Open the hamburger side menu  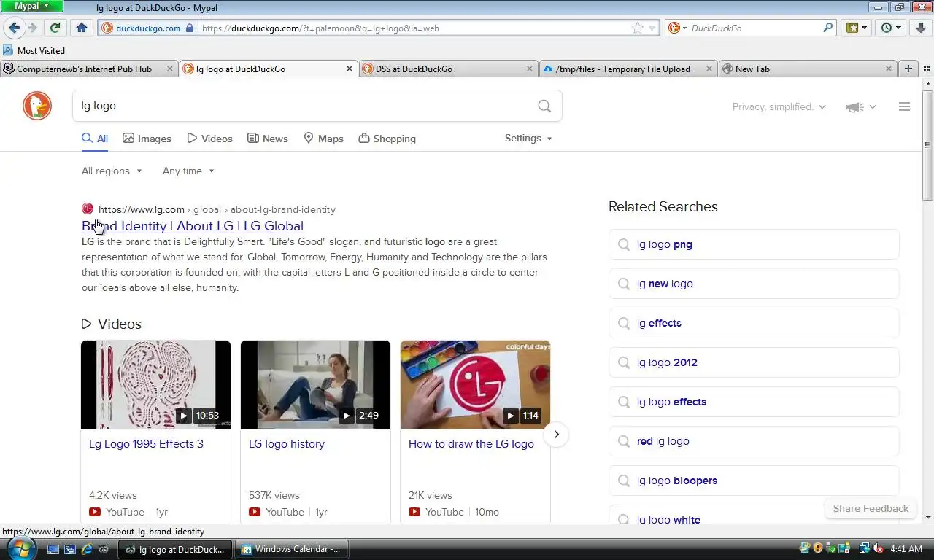(x=904, y=106)
